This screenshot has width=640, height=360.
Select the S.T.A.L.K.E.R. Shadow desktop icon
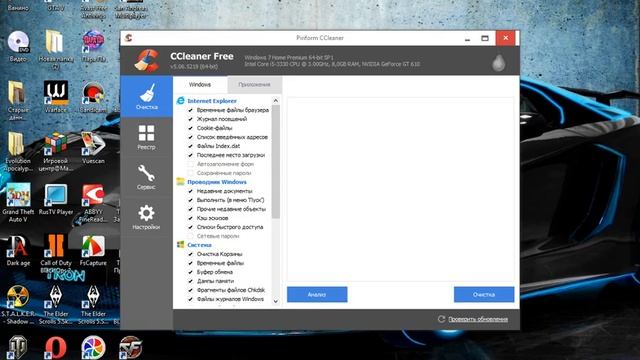click(x=18, y=304)
